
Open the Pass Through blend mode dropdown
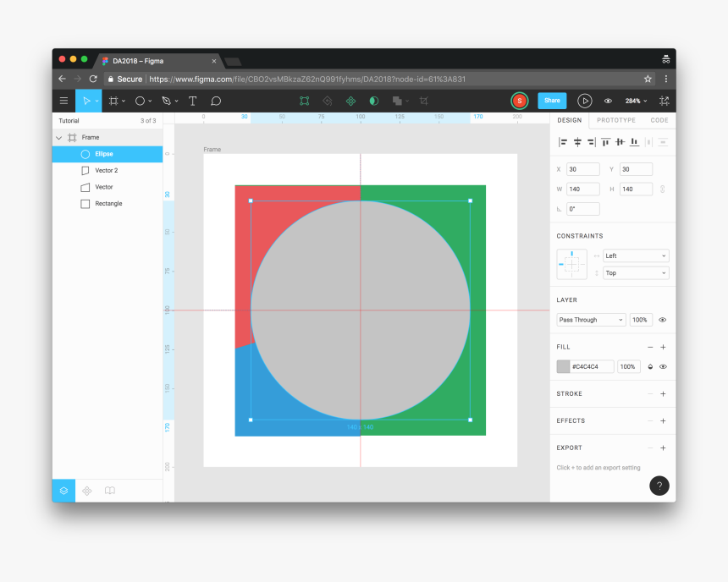coord(590,320)
